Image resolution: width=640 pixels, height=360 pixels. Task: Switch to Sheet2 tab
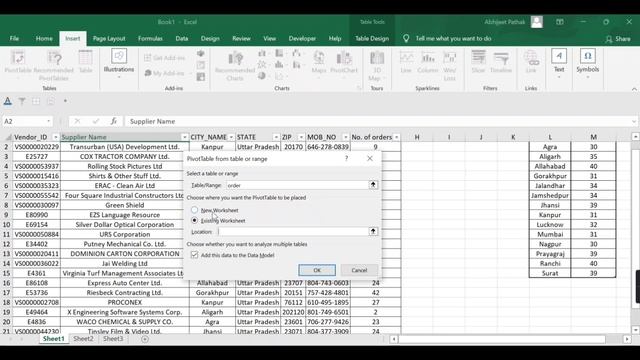(83, 339)
